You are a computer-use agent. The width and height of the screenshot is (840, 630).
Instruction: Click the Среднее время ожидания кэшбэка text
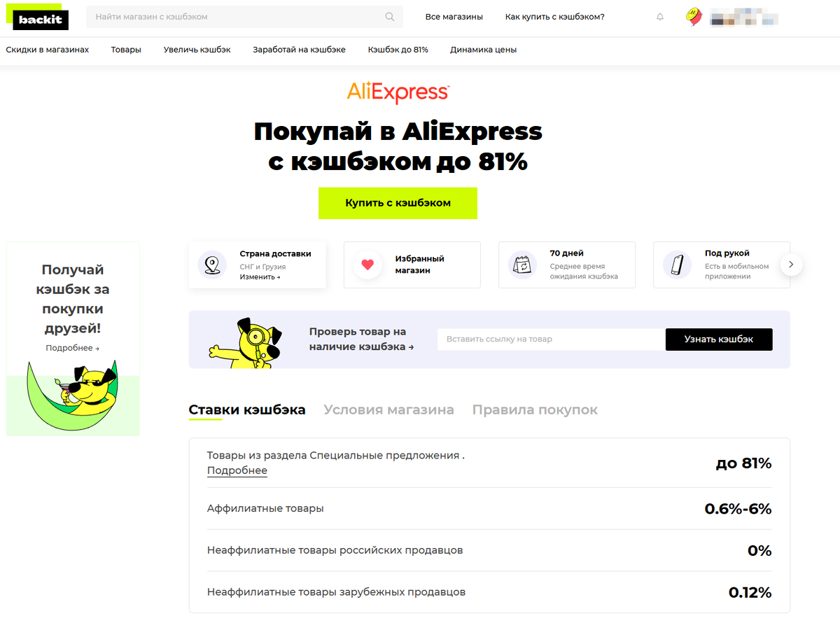(584, 272)
